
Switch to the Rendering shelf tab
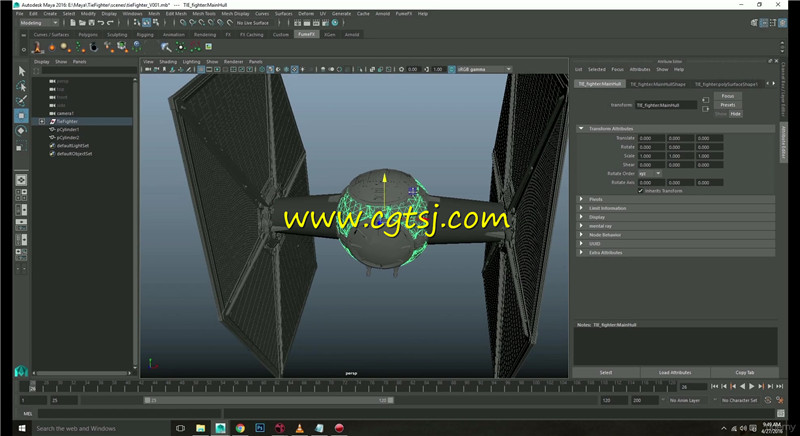point(205,35)
